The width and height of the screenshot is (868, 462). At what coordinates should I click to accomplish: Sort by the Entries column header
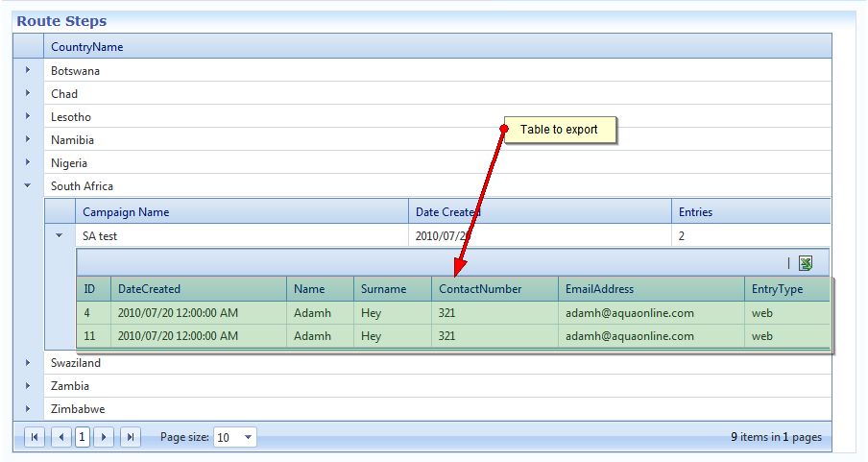click(695, 212)
